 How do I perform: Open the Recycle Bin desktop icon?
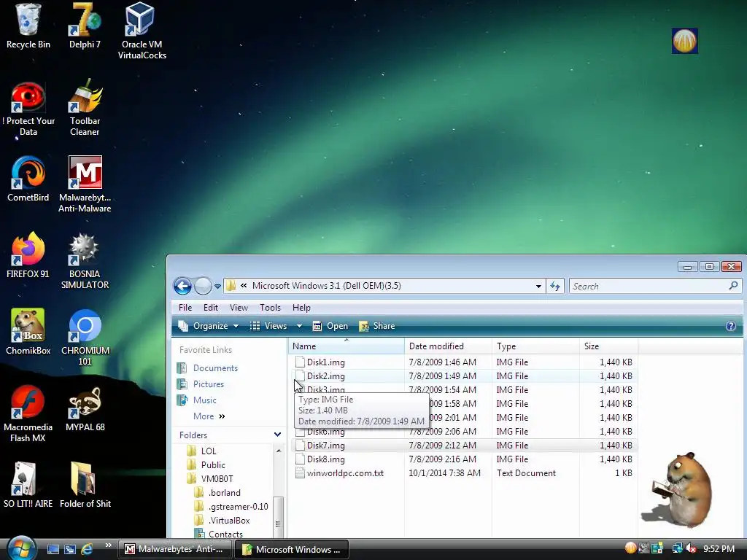28,26
